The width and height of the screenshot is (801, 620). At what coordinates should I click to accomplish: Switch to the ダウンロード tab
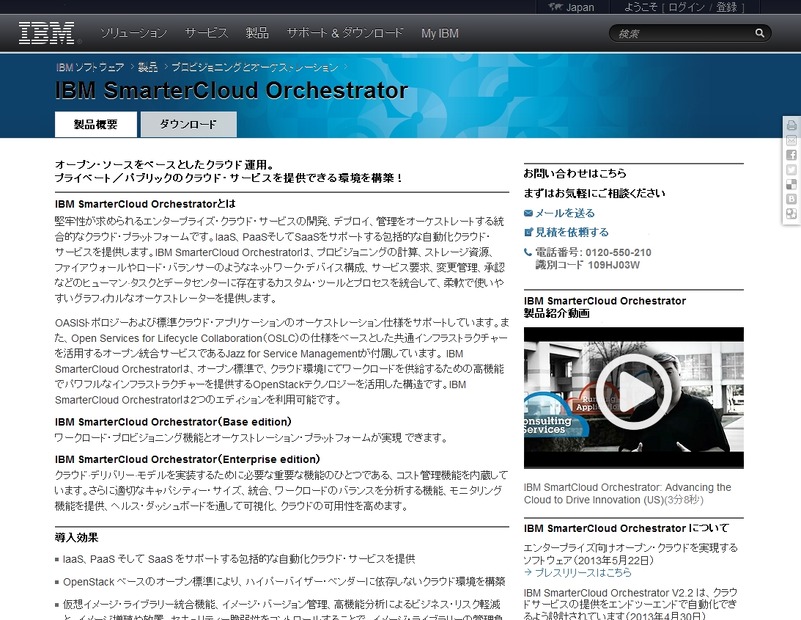click(x=189, y=124)
